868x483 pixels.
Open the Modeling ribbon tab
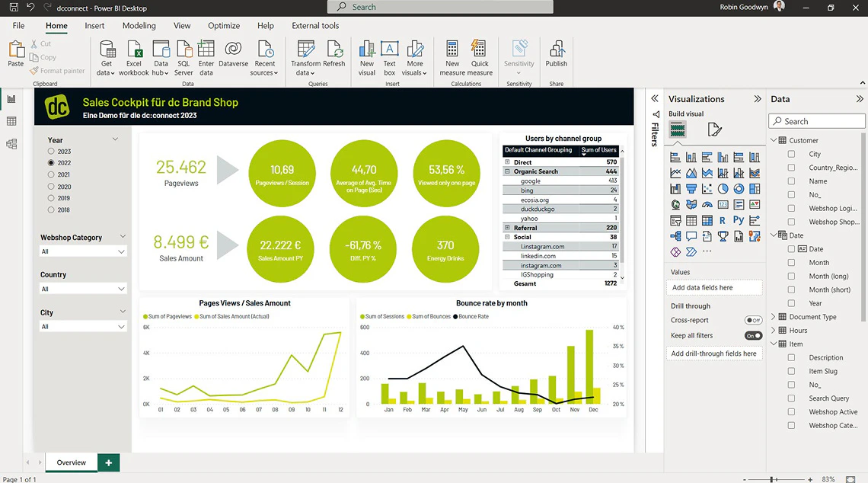pos(139,25)
